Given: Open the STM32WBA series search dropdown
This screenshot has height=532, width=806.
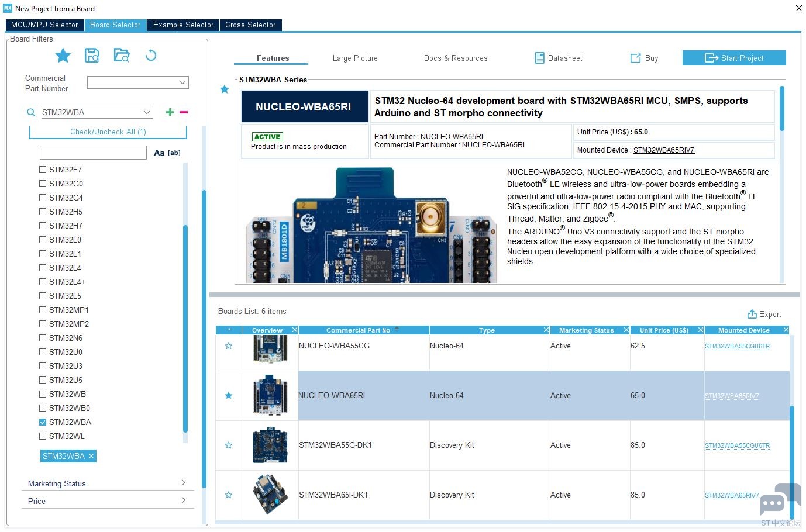Looking at the screenshot, I should click(147, 112).
